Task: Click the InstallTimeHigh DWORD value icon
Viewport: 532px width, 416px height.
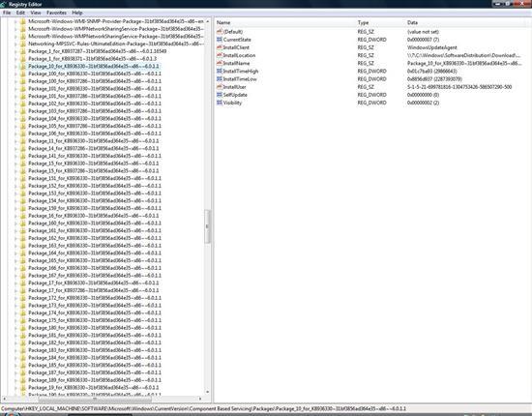Action: click(220, 72)
